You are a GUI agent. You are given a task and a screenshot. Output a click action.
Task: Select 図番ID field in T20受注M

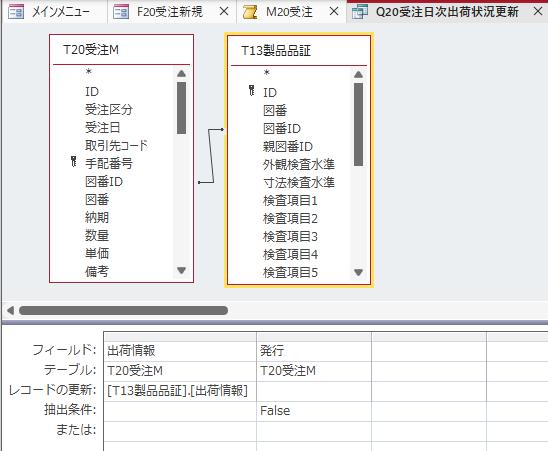[104, 182]
